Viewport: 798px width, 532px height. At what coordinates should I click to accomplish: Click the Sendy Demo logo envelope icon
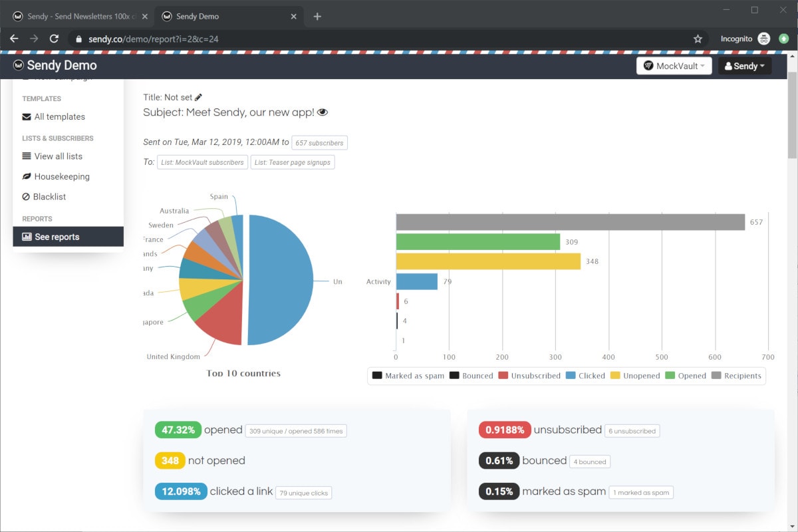tap(19, 65)
